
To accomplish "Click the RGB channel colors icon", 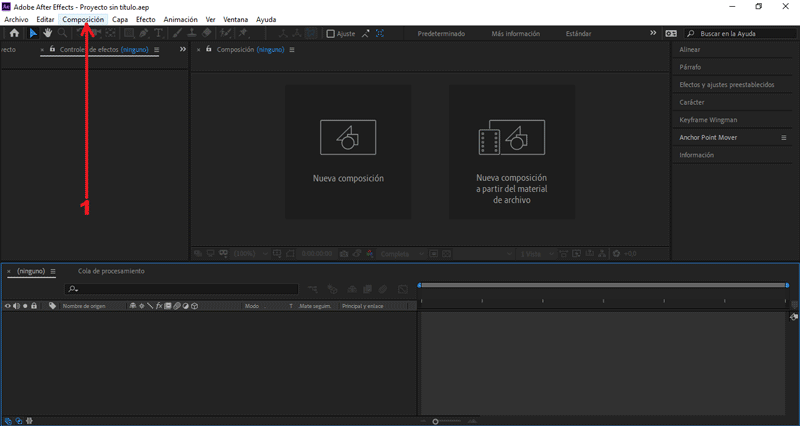I will (x=369, y=254).
